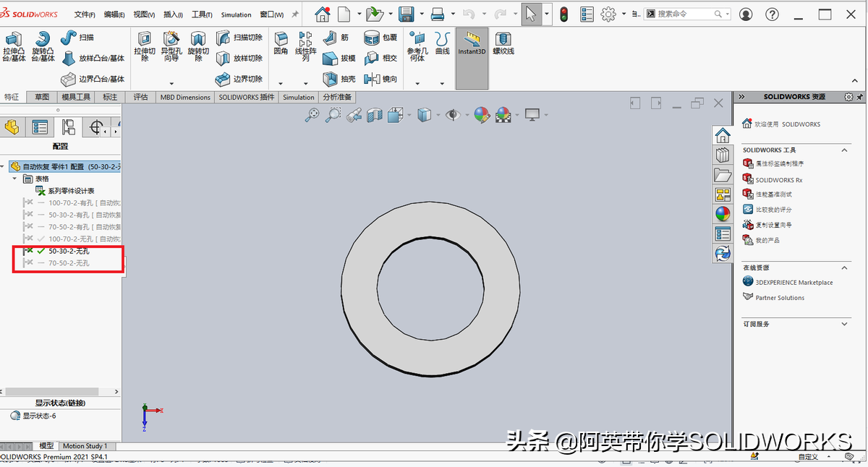Screen dimensions: 868x467
Task: Select the 扫描切除 swept cut tool
Action: tap(239, 38)
